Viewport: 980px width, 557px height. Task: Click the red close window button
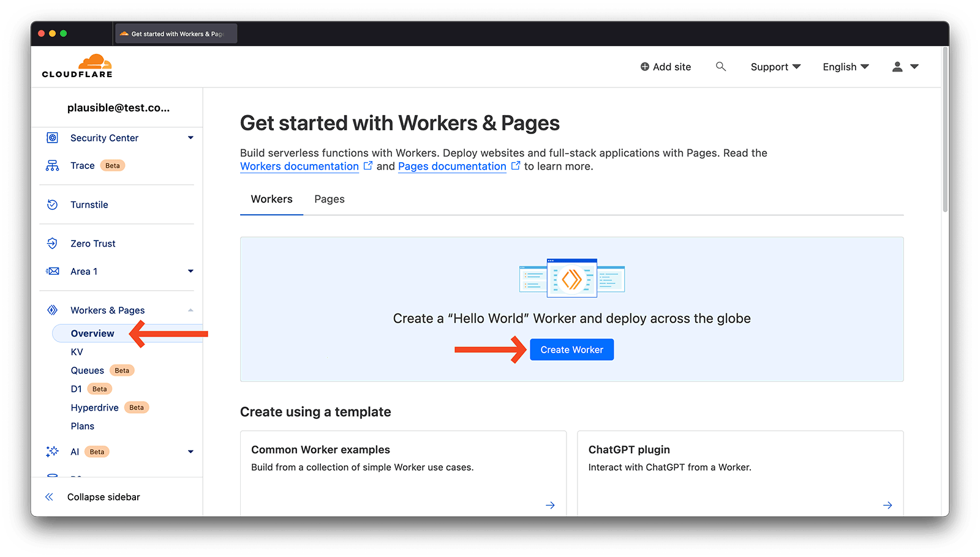(42, 34)
